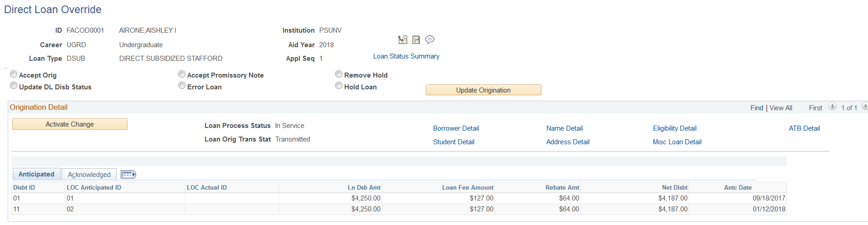Open the Misc Loan Detail link
The height and width of the screenshot is (225, 868).
tap(677, 142)
